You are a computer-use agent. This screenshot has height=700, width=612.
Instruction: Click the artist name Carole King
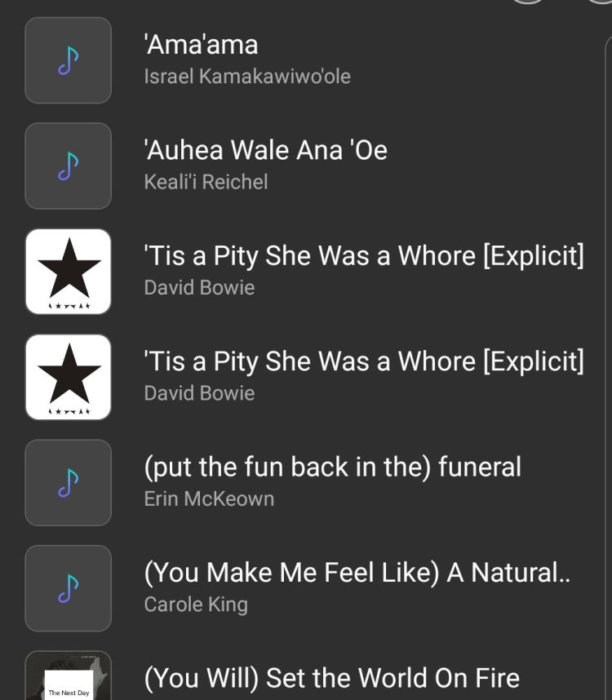[196, 605]
